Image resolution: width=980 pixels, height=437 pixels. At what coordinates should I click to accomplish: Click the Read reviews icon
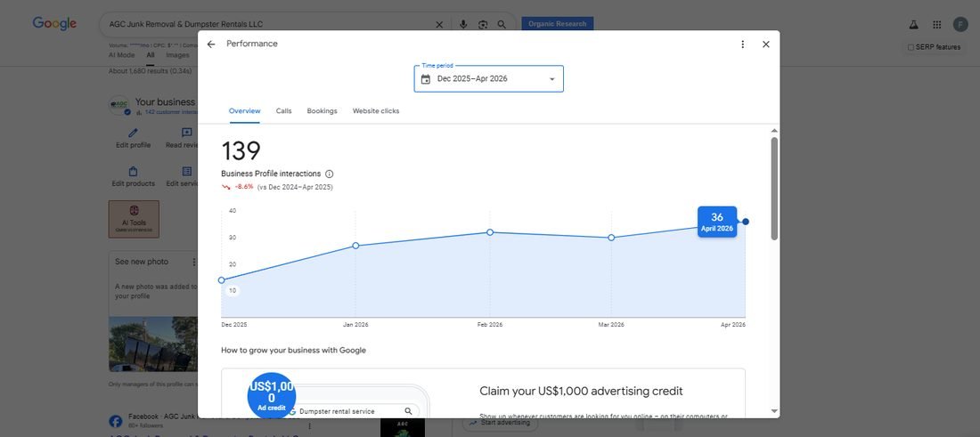(x=187, y=133)
